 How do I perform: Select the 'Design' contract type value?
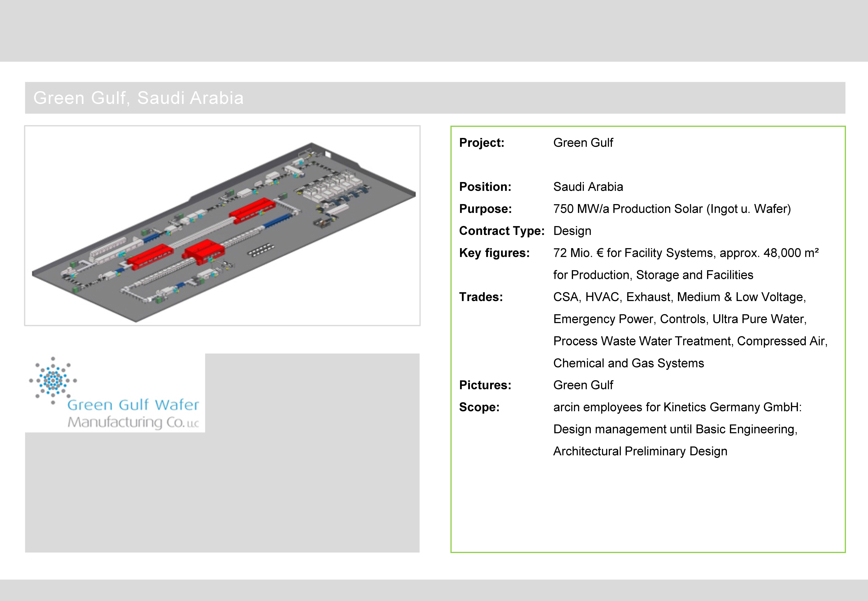coord(572,231)
